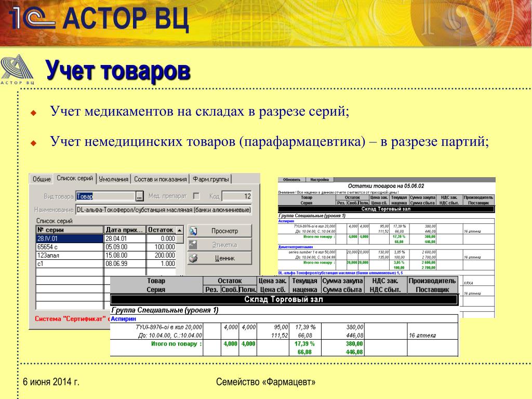
Task: Click Склад Торговый зал bar in enlarged report
Action: [x=284, y=300]
